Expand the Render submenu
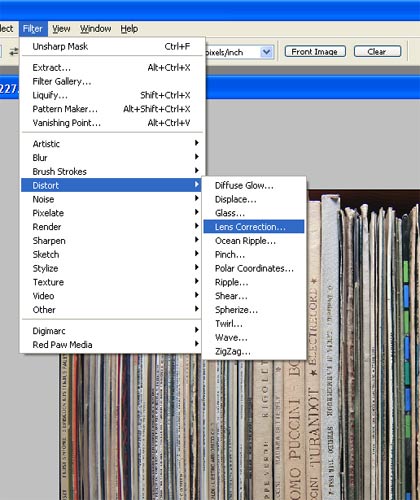The height and width of the screenshot is (500, 420). pos(111,227)
